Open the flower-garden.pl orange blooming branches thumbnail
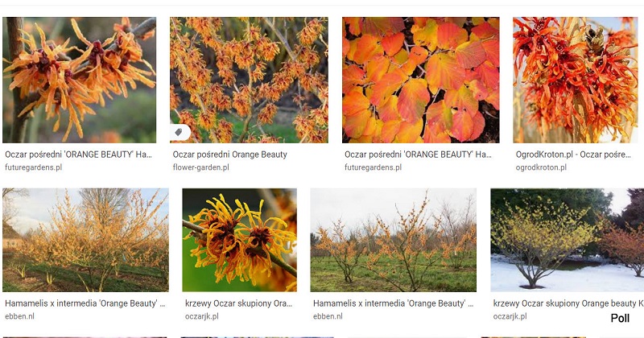The width and height of the screenshot is (644, 338). pos(249,80)
